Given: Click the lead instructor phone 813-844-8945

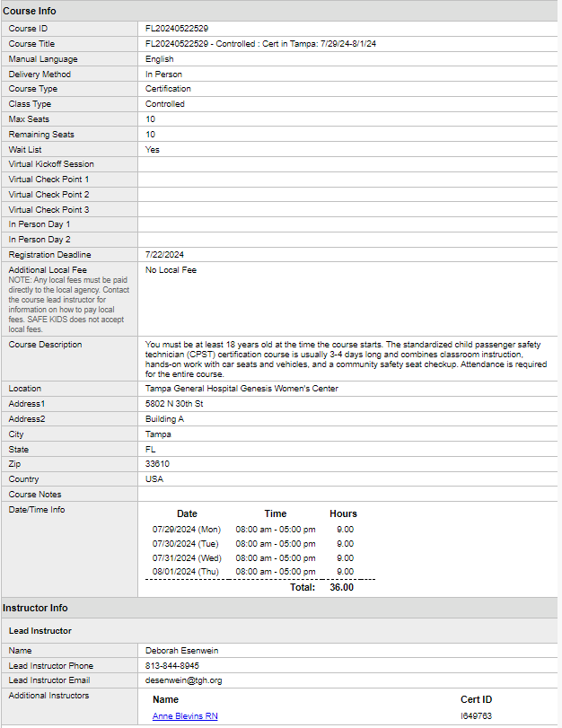Looking at the screenshot, I should point(171,666).
